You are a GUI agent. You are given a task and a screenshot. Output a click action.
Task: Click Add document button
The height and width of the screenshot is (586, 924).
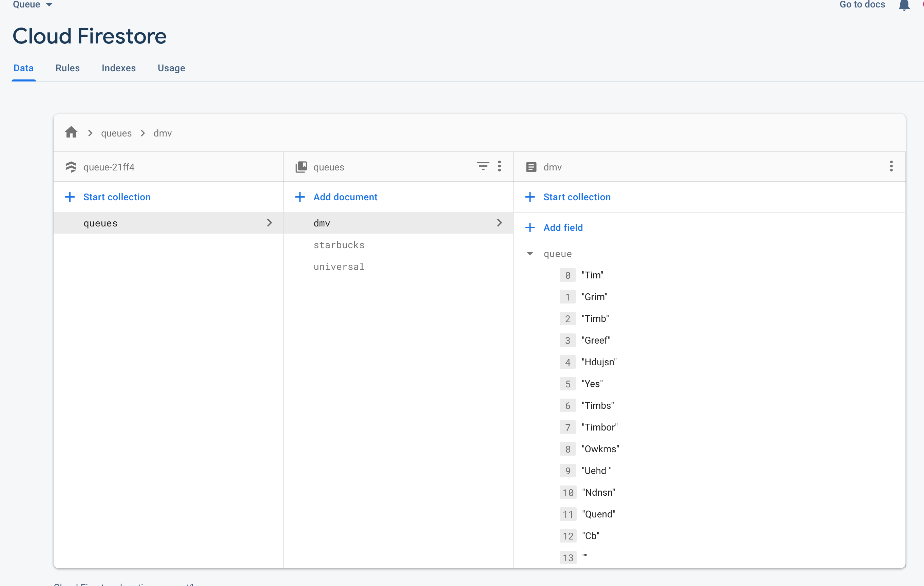click(345, 197)
